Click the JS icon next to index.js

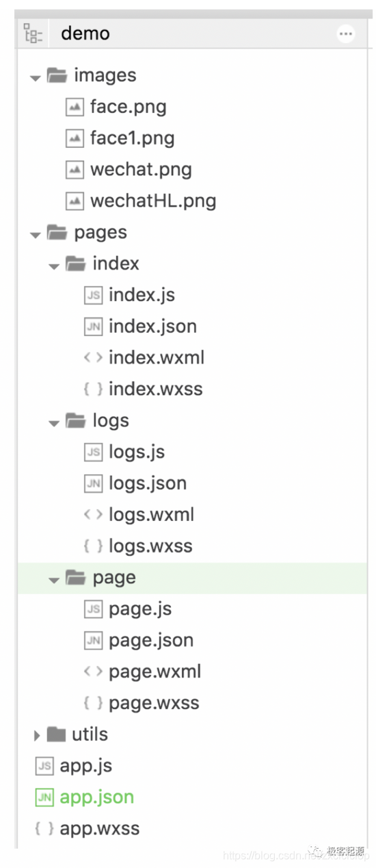pyautogui.click(x=93, y=295)
